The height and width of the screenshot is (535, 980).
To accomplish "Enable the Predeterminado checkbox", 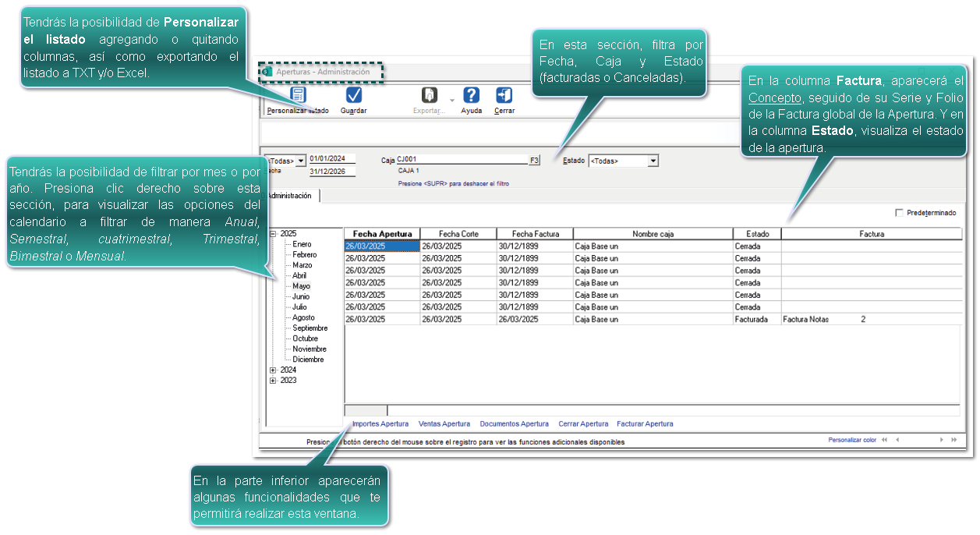I will (900, 213).
